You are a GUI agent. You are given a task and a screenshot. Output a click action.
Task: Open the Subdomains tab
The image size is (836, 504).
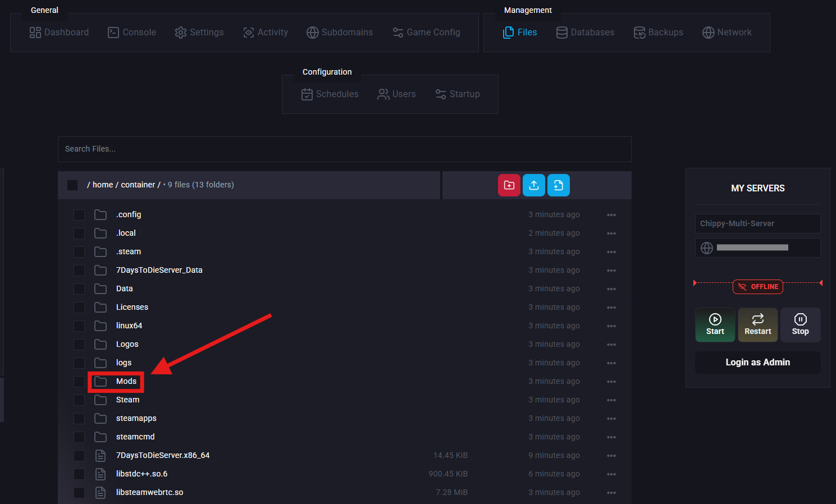point(340,33)
